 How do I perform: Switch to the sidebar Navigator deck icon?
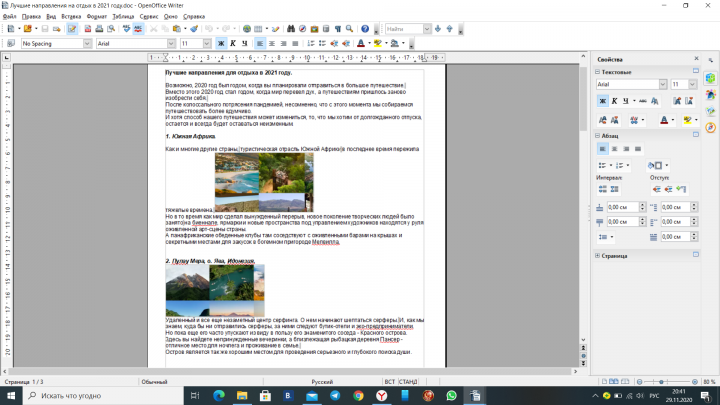pyautogui.click(x=711, y=127)
